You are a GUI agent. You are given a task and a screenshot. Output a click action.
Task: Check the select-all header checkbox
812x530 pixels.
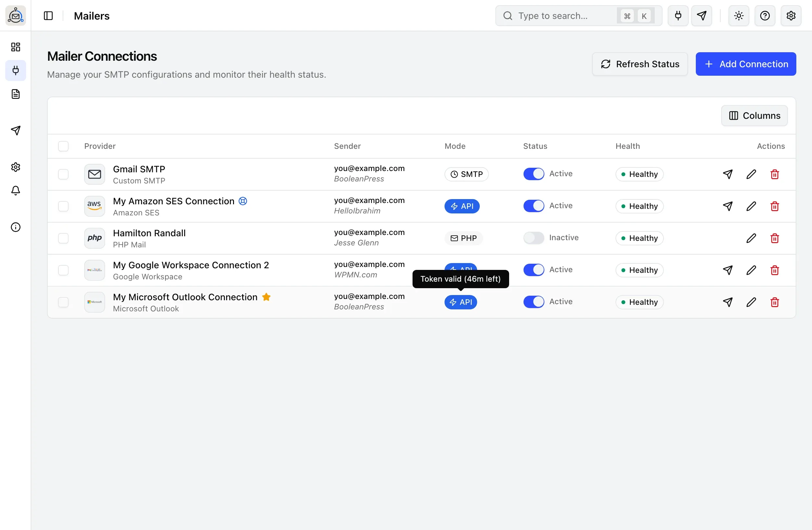coord(63,146)
